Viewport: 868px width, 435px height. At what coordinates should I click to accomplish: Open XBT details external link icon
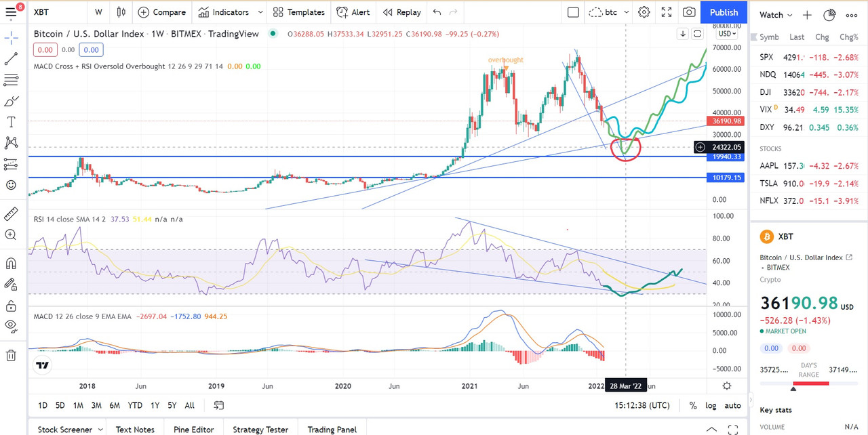[848, 257]
